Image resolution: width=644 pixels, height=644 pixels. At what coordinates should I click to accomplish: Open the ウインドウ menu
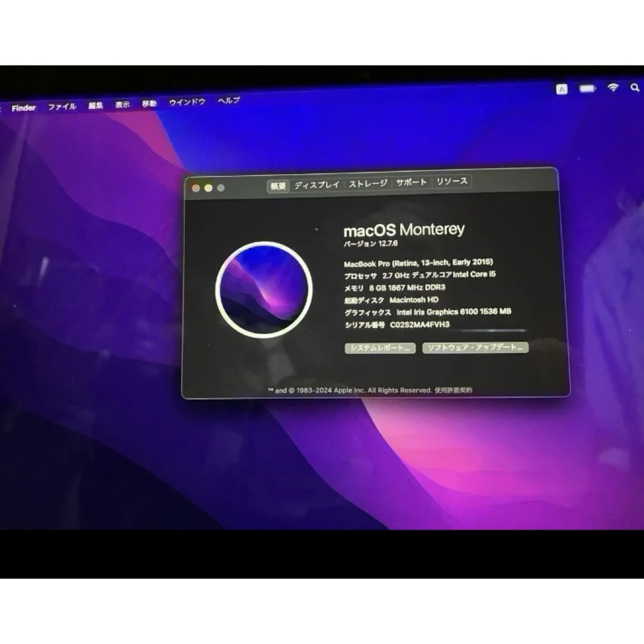coord(187,102)
